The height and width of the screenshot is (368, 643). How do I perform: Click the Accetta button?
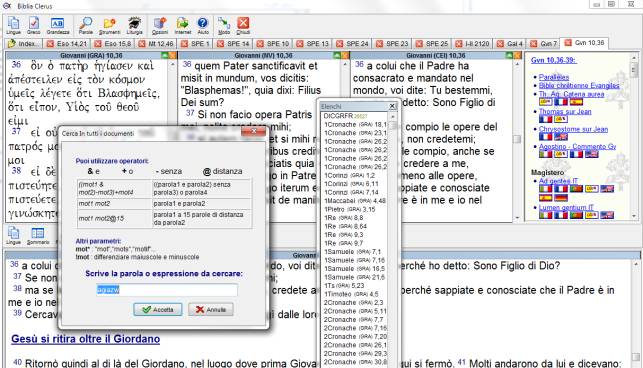158,309
